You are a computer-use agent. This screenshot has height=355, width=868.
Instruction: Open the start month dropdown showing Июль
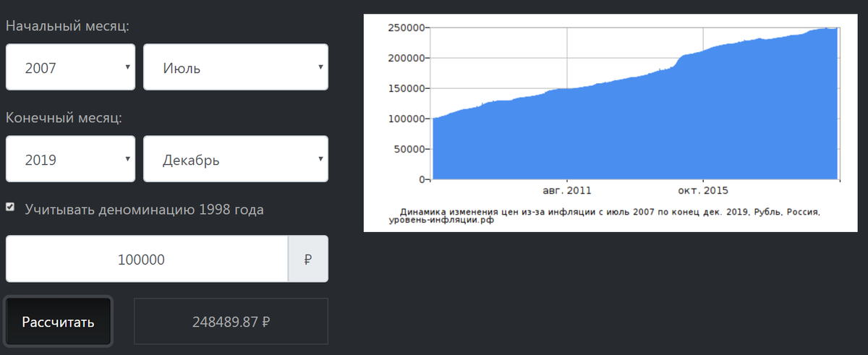click(236, 67)
